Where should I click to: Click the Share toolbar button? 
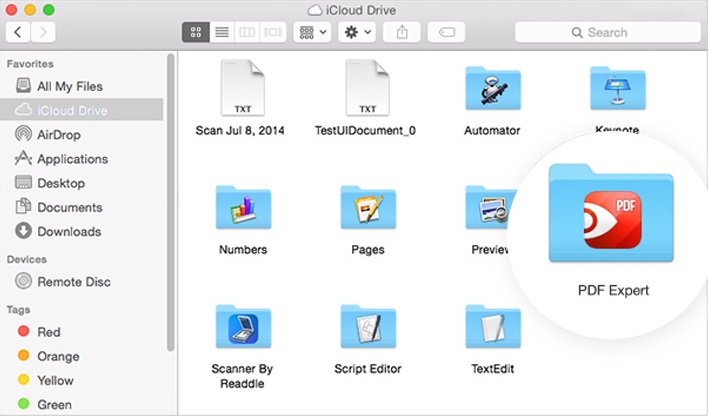click(402, 32)
